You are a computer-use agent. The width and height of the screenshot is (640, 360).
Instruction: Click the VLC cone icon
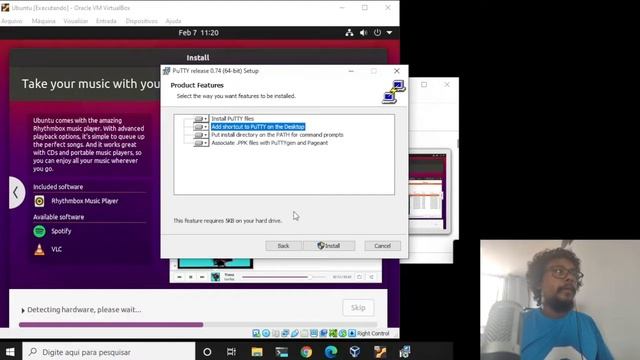pyautogui.click(x=39, y=249)
